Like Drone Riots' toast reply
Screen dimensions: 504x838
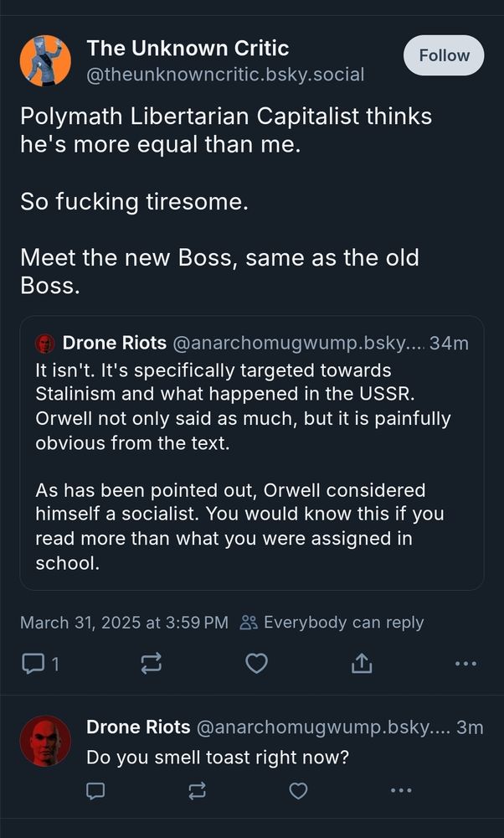click(298, 790)
